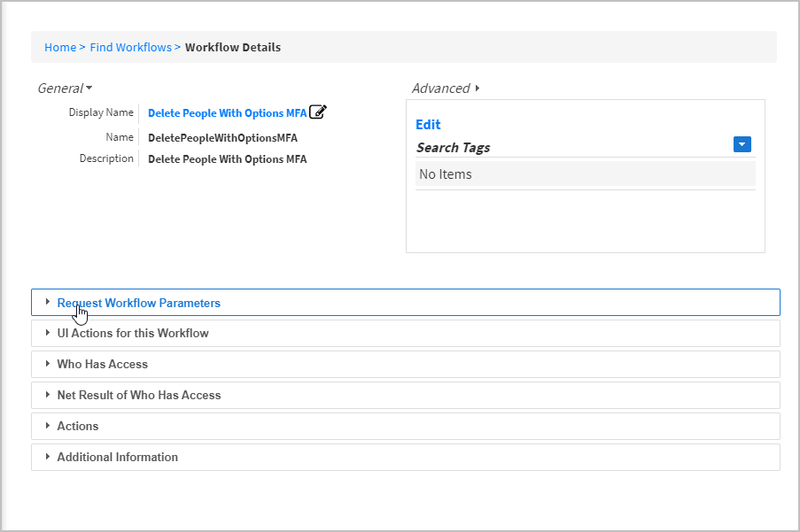Image resolution: width=800 pixels, height=532 pixels.
Task: Open the Find Workflows breadcrumb link
Action: tap(130, 47)
